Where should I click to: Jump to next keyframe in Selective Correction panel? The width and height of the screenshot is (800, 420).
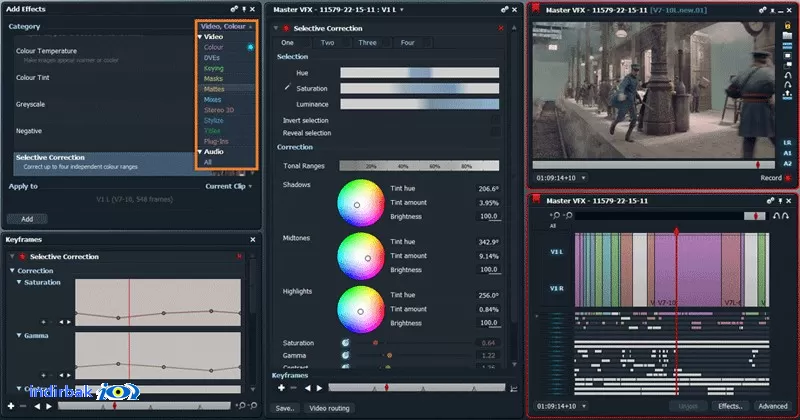319,388
